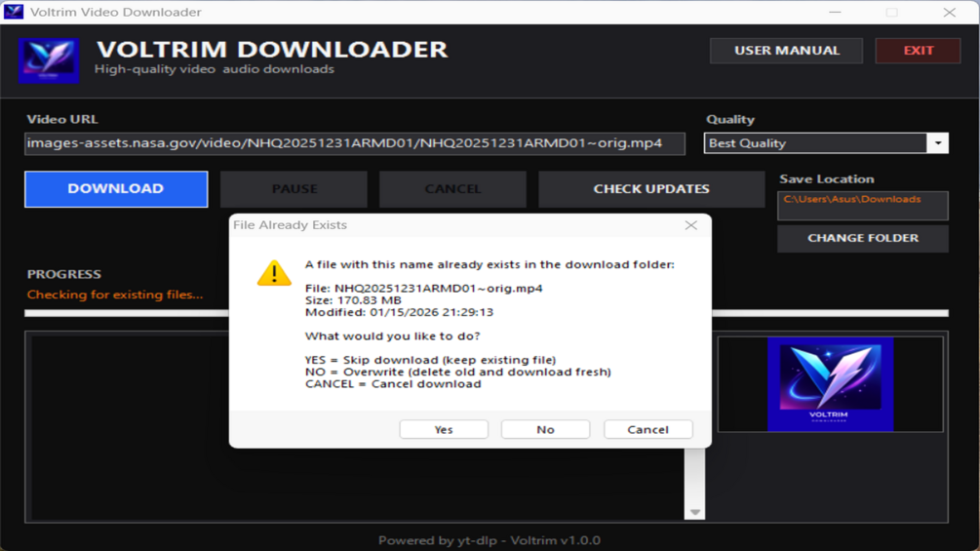
Task: Click the Voltrim title bar app icon
Action: click(x=14, y=12)
